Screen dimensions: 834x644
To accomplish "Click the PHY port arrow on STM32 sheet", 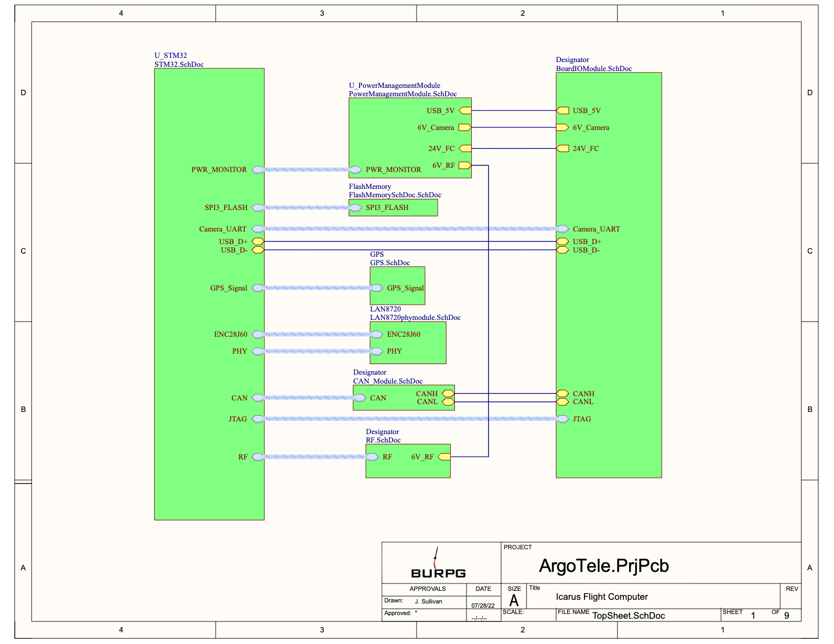I will click(258, 351).
